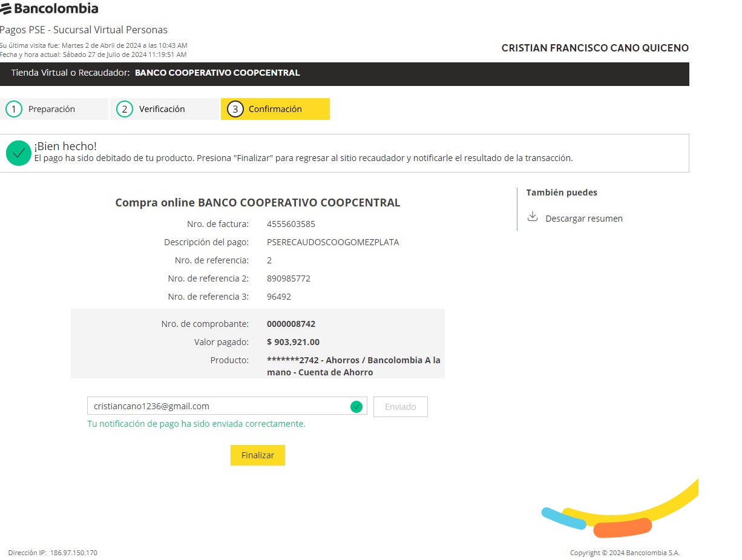
Task: Click the number 3 step circle
Action: 235,109
